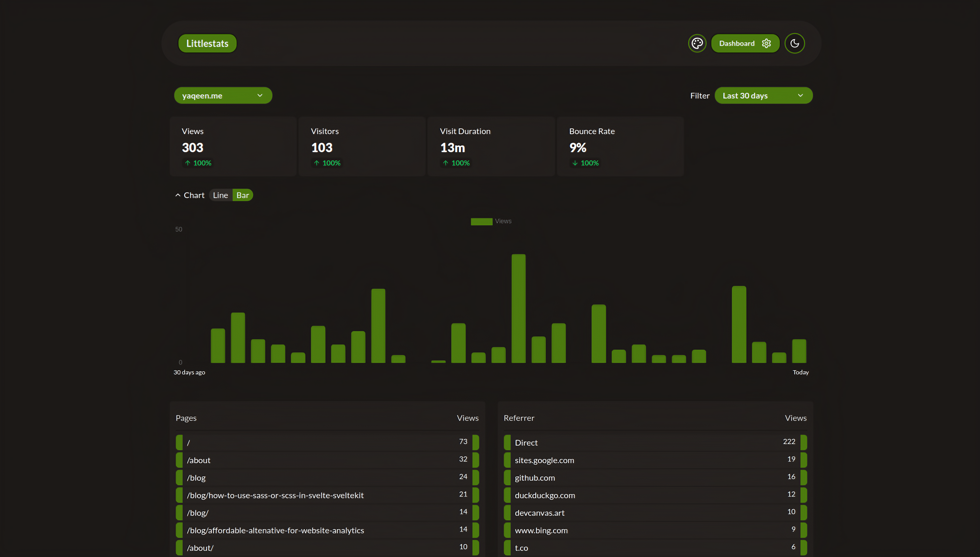The height and width of the screenshot is (557, 980).
Task: Click the Views up-arrow 100% change indicator
Action: pyautogui.click(x=198, y=163)
